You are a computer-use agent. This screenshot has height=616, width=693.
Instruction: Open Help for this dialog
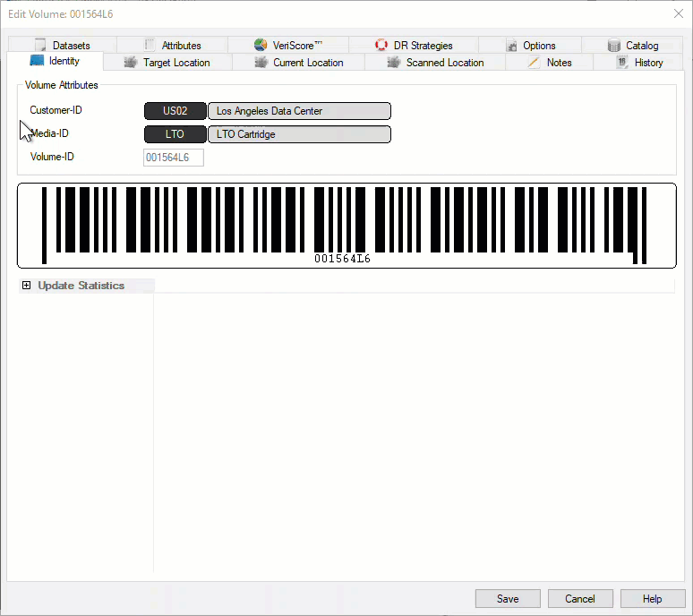(x=653, y=599)
